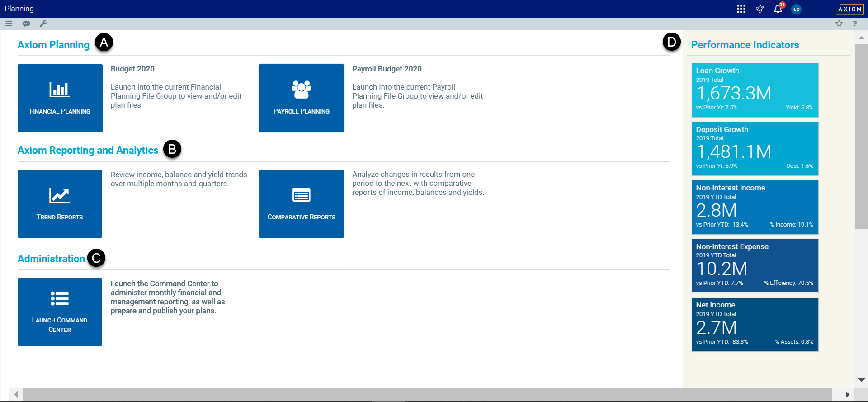Click the 1,673.3M loan total value
The height and width of the screenshot is (402, 868).
(x=734, y=94)
